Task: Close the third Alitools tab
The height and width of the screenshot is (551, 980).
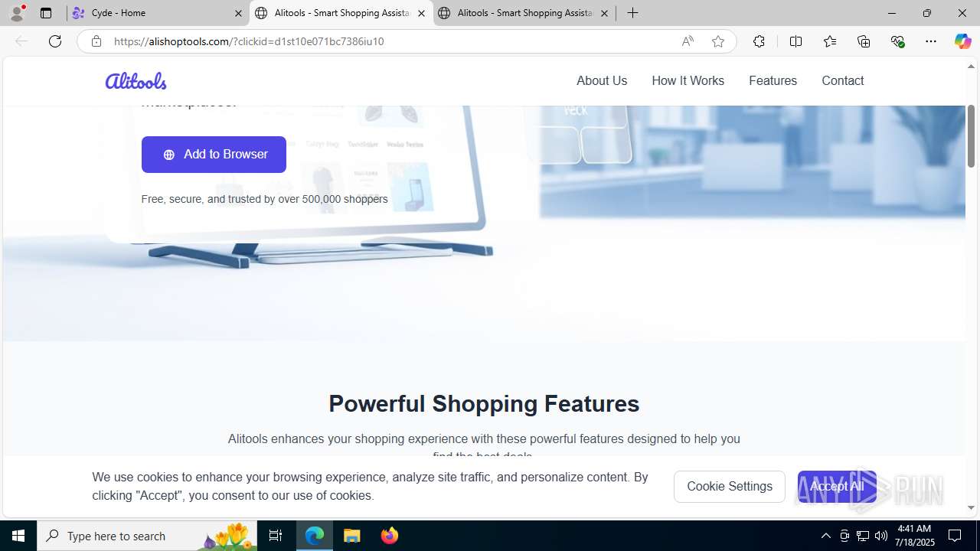Action: pyautogui.click(x=604, y=13)
